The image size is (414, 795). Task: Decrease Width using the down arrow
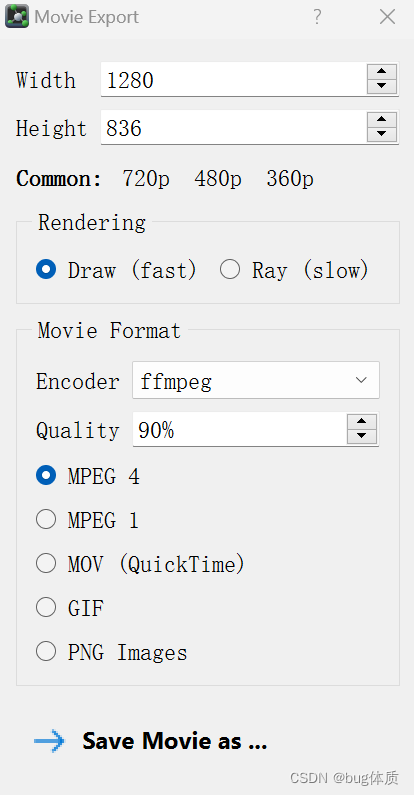point(382,86)
